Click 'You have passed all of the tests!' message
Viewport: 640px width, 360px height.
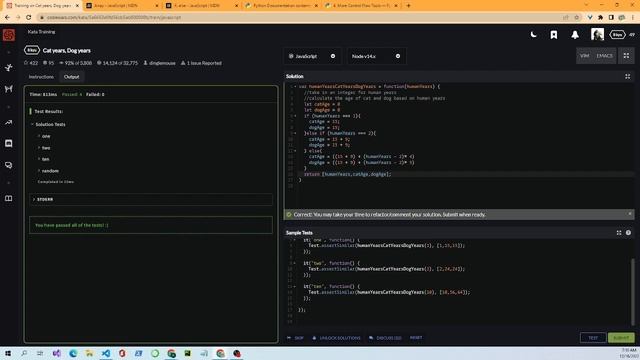click(72, 225)
